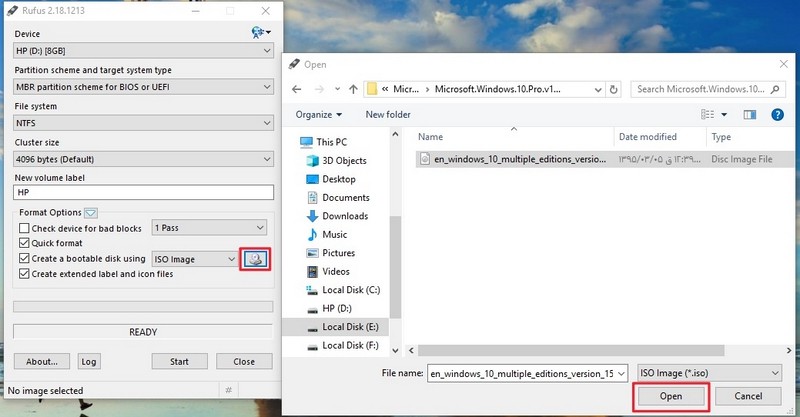Click the New volume label field
Viewport: 800px width, 417px height.
point(143,192)
